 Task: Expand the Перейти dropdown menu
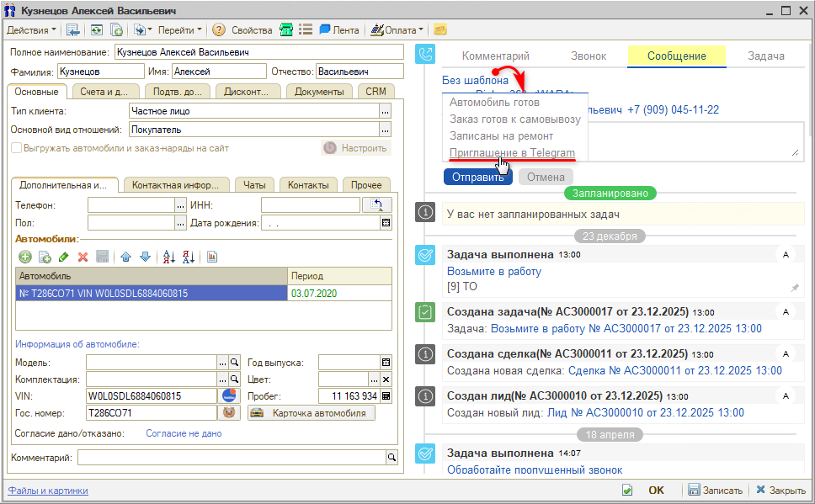point(180,29)
